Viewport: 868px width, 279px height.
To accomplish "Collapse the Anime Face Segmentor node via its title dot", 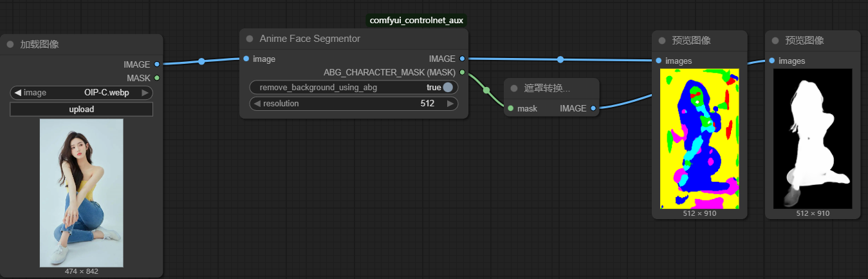I will point(250,39).
